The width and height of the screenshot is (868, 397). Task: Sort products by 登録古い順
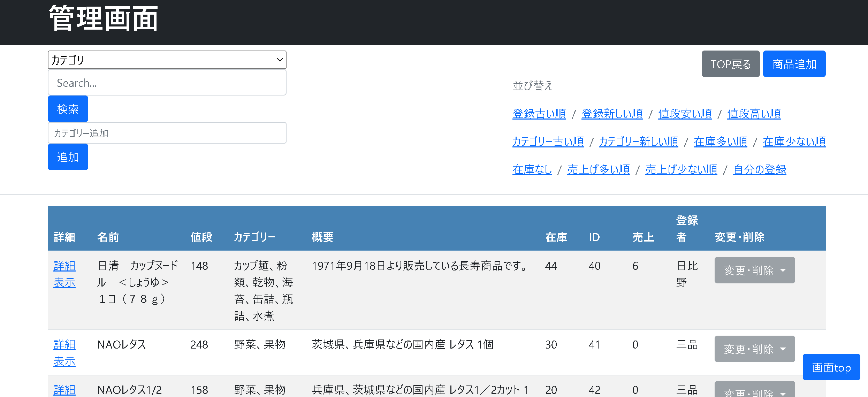click(x=539, y=114)
